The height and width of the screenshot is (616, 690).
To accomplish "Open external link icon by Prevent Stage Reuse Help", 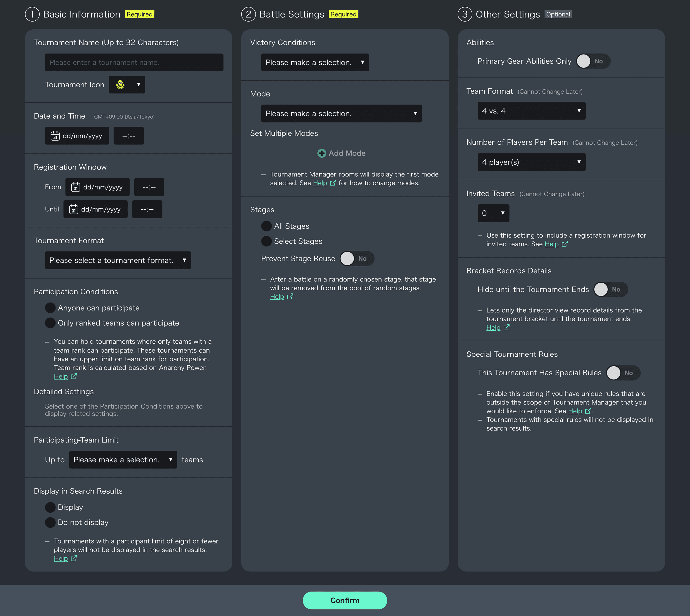I will pyautogui.click(x=290, y=297).
